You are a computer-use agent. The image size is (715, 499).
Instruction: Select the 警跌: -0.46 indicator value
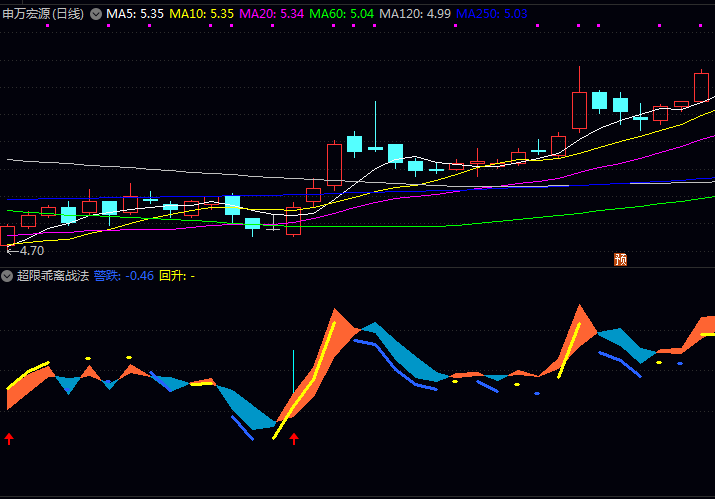[x=124, y=276]
